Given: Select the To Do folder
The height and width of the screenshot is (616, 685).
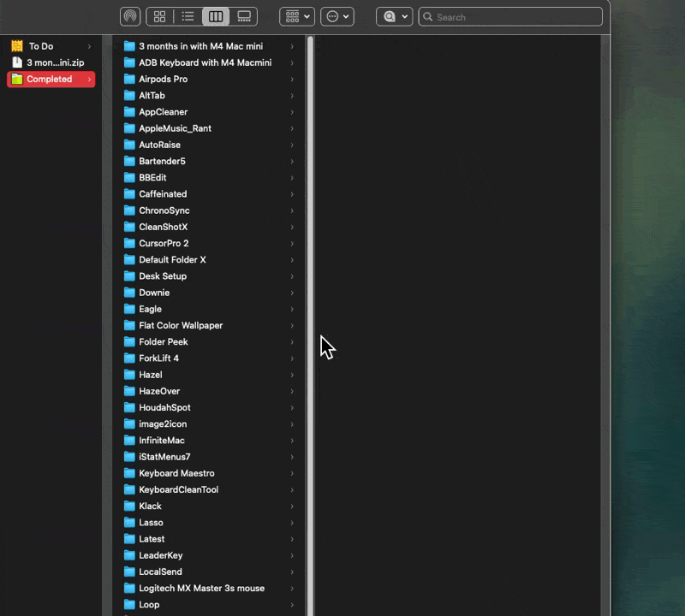Looking at the screenshot, I should click(40, 46).
